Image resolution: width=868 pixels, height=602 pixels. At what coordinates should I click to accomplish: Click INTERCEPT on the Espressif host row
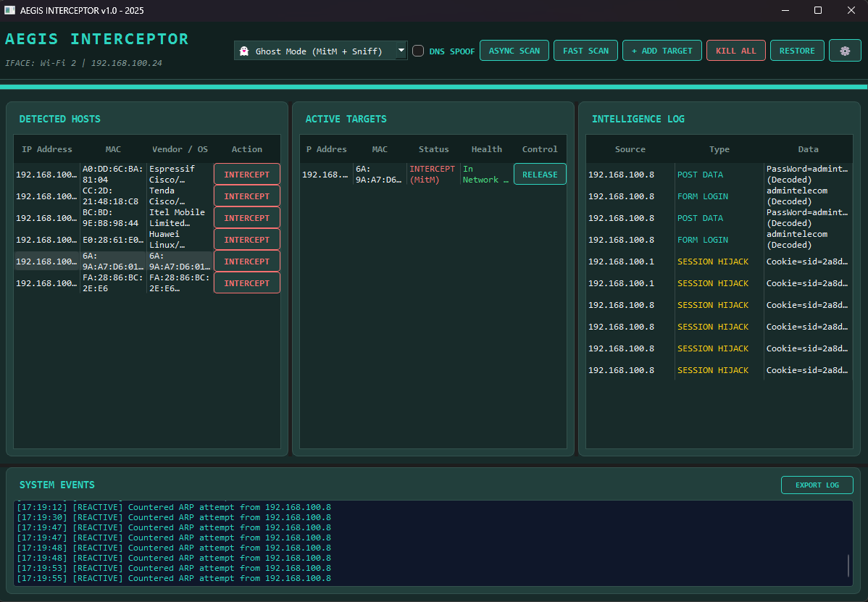click(x=246, y=175)
